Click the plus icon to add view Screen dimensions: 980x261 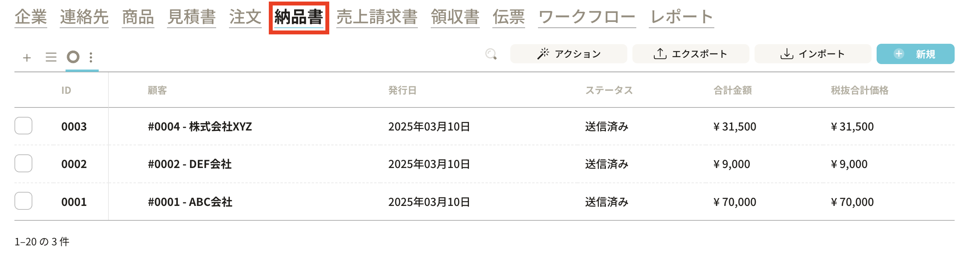pos(27,58)
